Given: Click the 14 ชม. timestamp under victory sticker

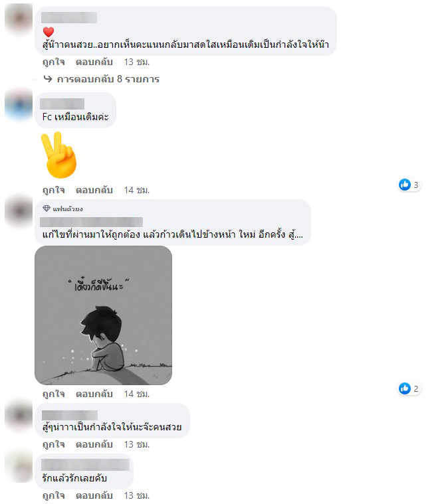Looking at the screenshot, I should tap(137, 191).
